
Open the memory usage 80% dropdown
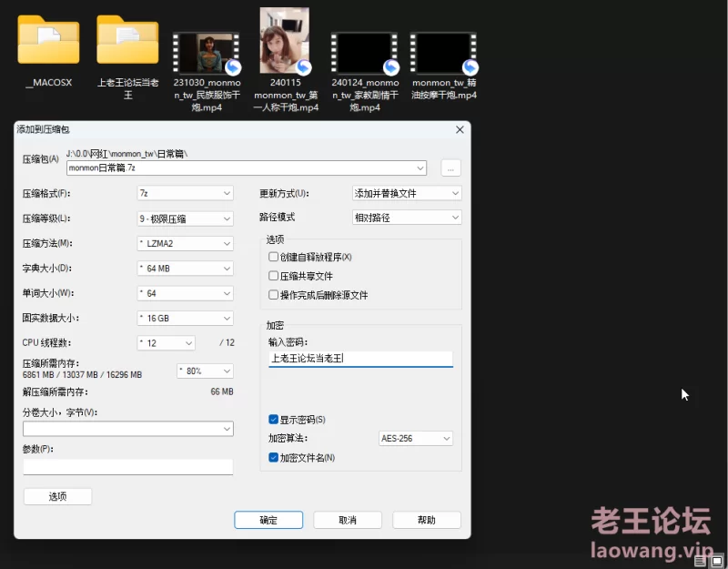point(206,371)
